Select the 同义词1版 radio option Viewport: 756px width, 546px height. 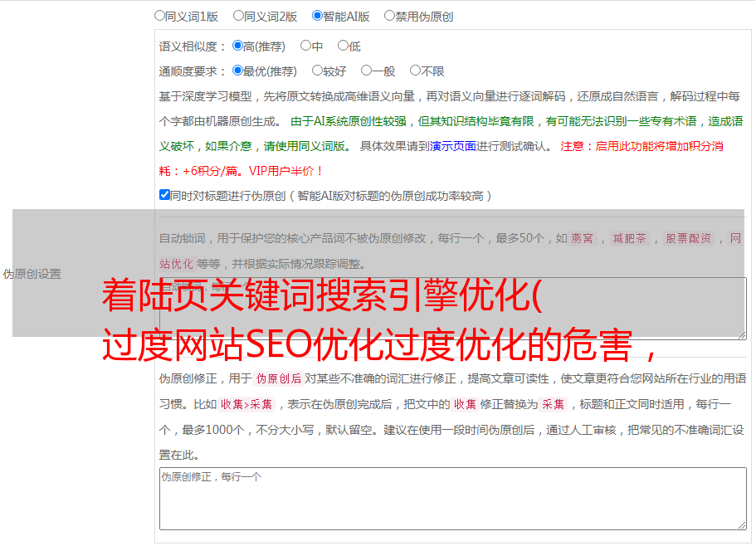(x=159, y=16)
